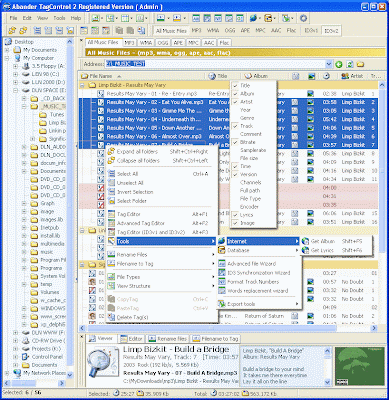This screenshot has height=400, width=389.
Task: Open settings via the gear toolbar icon
Action: click(x=303, y=18)
